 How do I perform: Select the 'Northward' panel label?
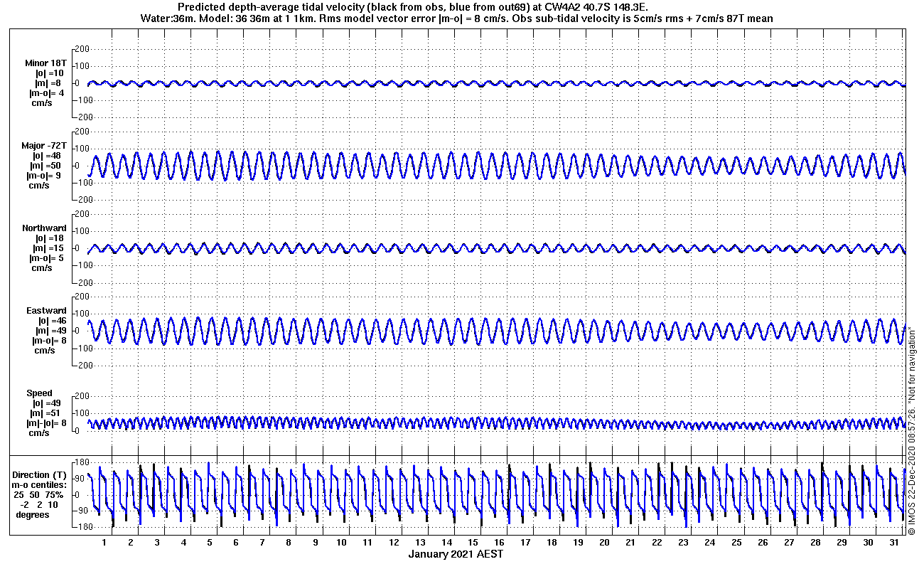(44, 228)
